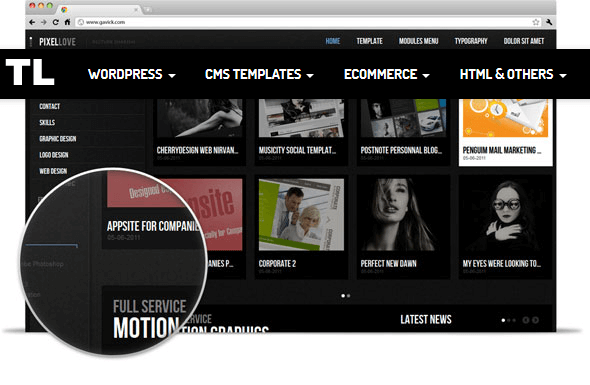
Task: Open the Musicity Social Template thumbnail
Action: [301, 118]
